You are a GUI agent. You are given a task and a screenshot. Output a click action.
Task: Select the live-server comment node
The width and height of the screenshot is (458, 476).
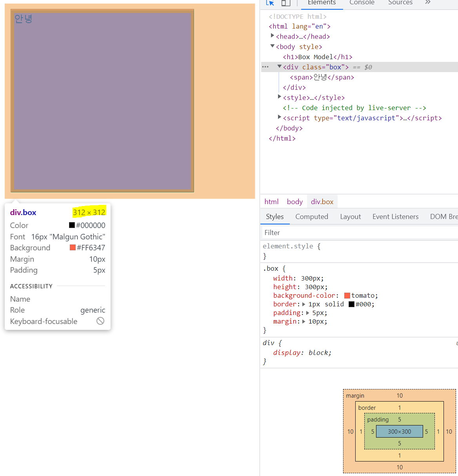pyautogui.click(x=354, y=108)
